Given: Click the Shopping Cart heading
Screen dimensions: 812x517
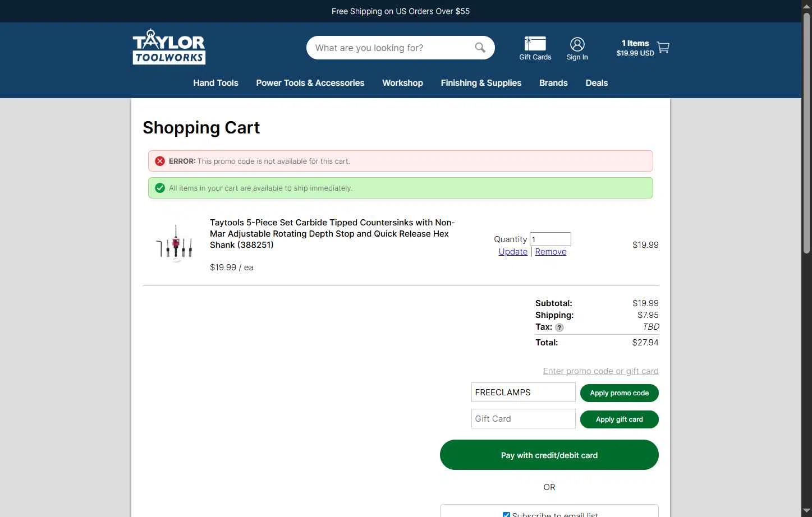Looking at the screenshot, I should click(x=201, y=128).
